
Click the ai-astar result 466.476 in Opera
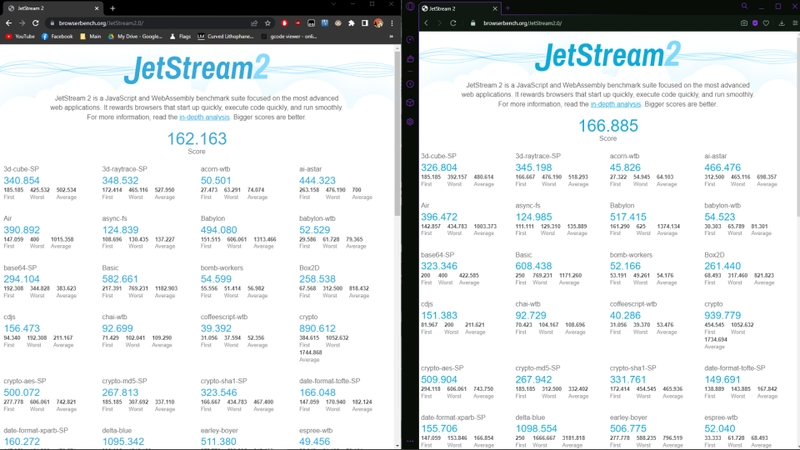pyautogui.click(x=722, y=167)
